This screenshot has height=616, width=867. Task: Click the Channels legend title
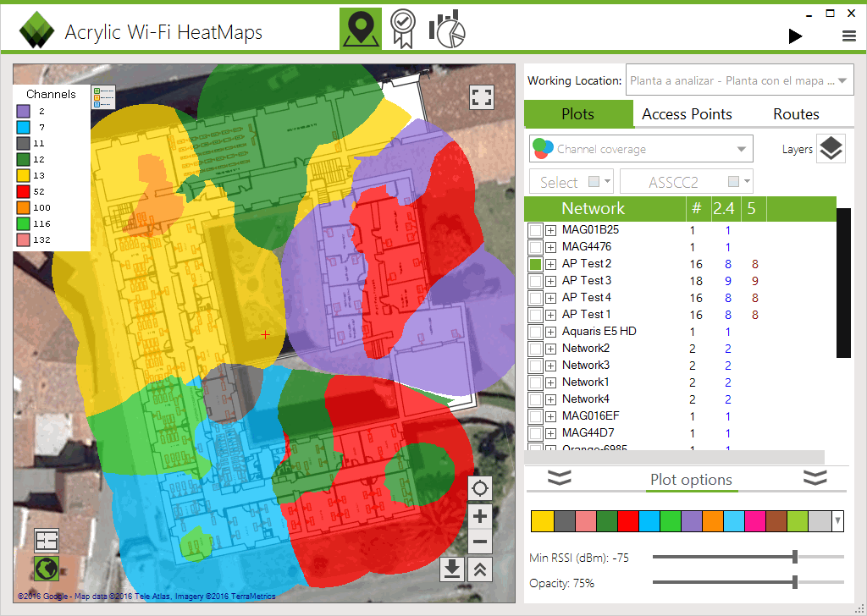click(51, 94)
